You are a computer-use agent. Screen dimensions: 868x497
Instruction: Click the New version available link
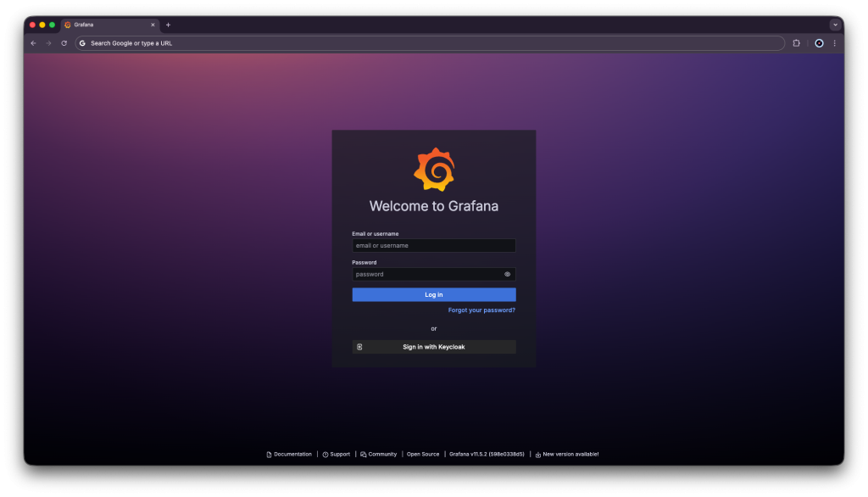[x=570, y=455]
